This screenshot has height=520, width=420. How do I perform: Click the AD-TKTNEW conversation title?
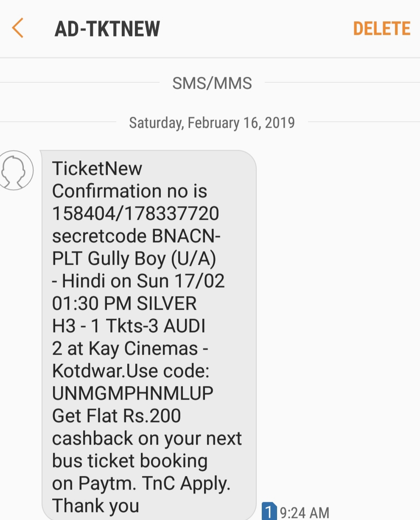107,29
